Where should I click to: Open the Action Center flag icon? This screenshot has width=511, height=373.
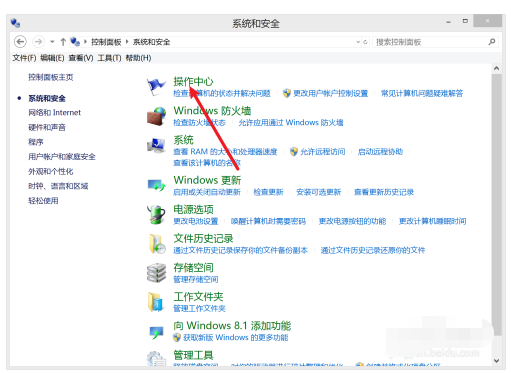[x=156, y=86]
